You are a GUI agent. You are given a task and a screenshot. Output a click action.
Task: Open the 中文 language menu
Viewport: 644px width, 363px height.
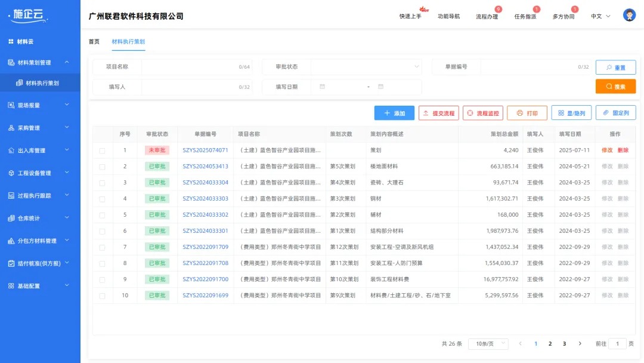pos(596,16)
